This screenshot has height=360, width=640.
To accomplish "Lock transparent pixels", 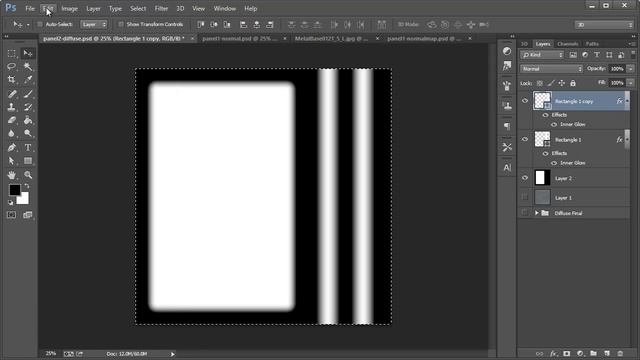I will (x=540, y=83).
